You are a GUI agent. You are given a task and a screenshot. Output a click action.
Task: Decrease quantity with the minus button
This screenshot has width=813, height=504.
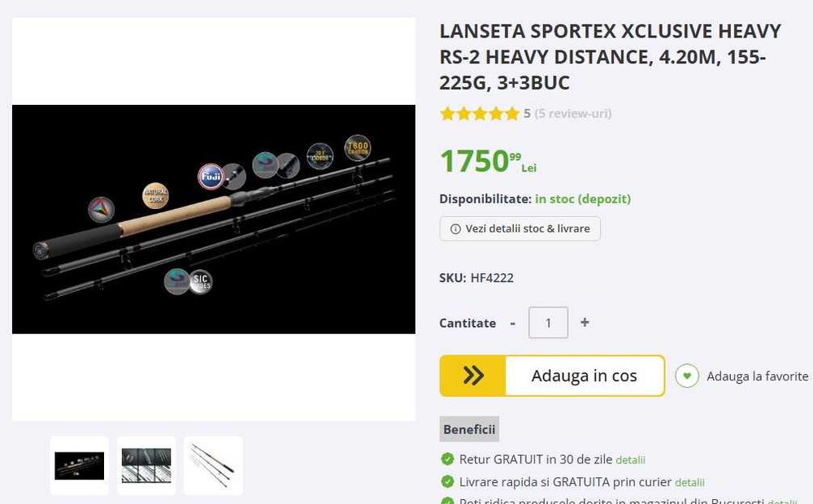(x=512, y=323)
